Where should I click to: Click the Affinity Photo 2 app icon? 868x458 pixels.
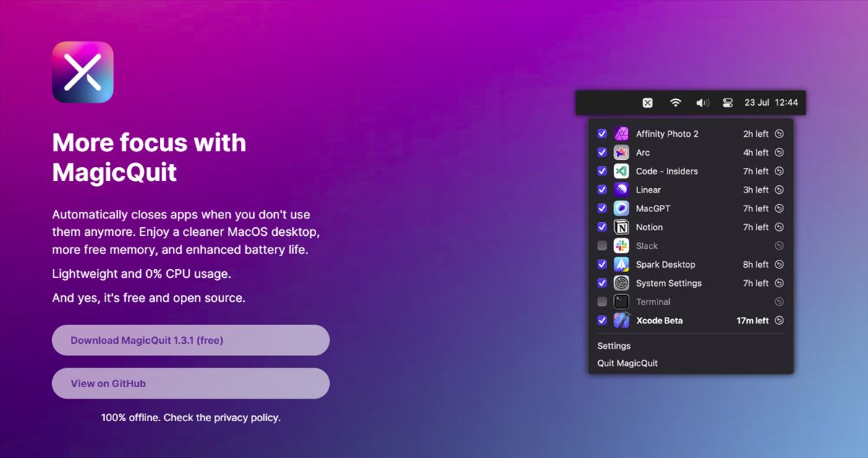coord(621,134)
